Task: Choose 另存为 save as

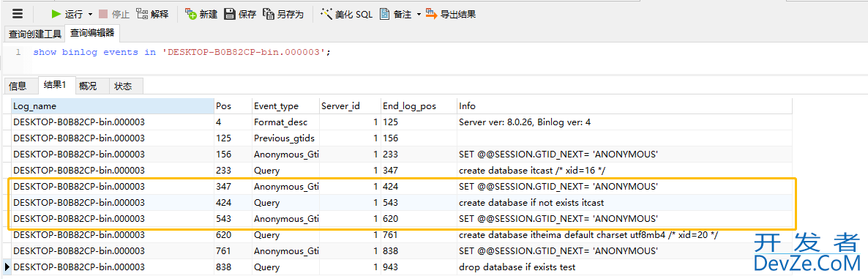Action: pyautogui.click(x=283, y=15)
